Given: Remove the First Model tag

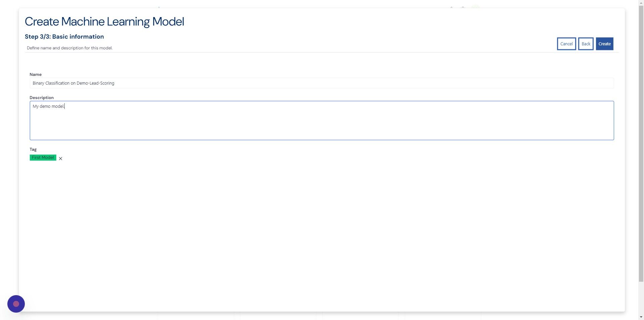Looking at the screenshot, I should coord(60,158).
